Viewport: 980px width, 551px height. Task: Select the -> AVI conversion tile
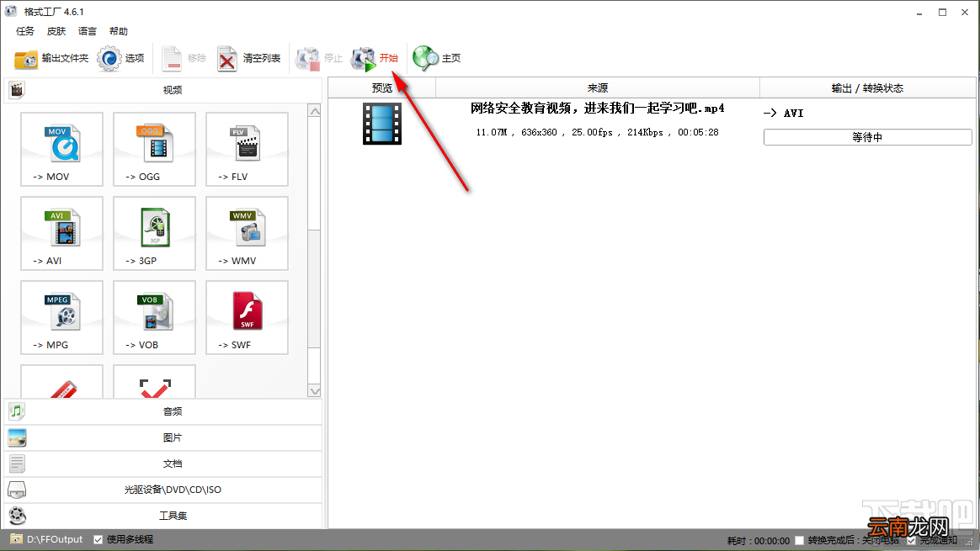[x=61, y=233]
